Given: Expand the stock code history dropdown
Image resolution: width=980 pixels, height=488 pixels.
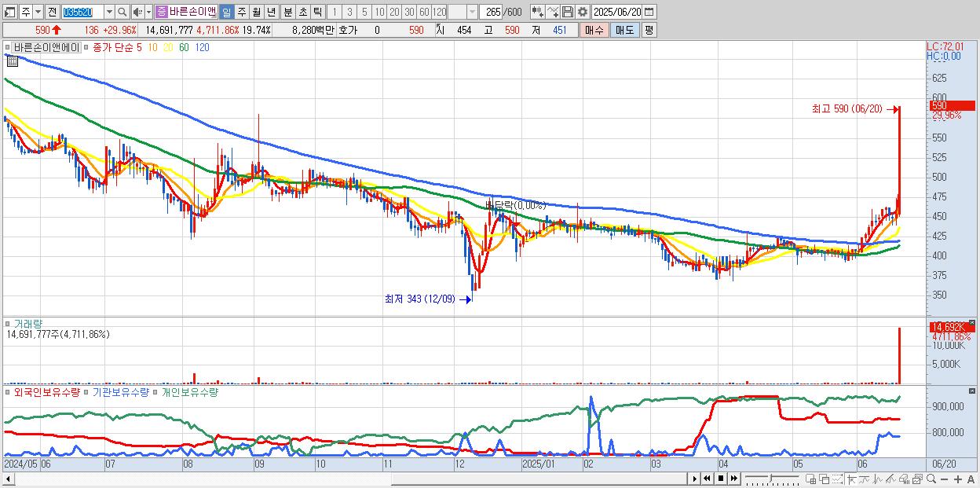Looking at the screenshot, I should tap(109, 12).
